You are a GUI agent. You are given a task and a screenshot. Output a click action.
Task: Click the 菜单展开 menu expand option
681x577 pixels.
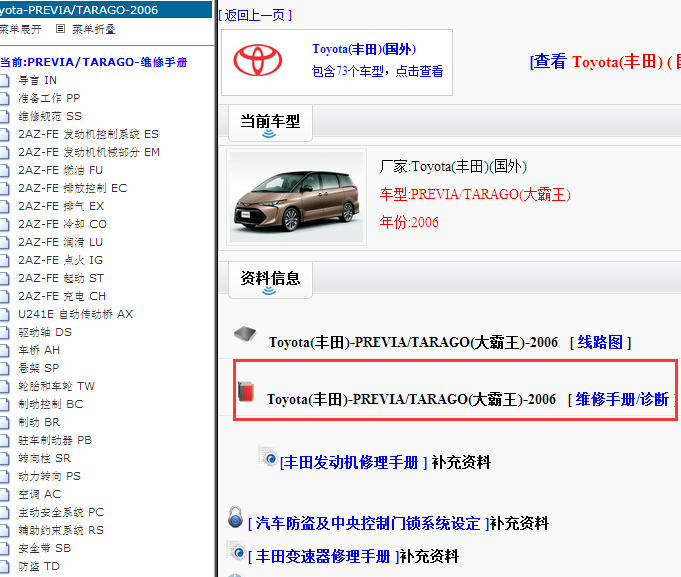pyautogui.click(x=20, y=29)
